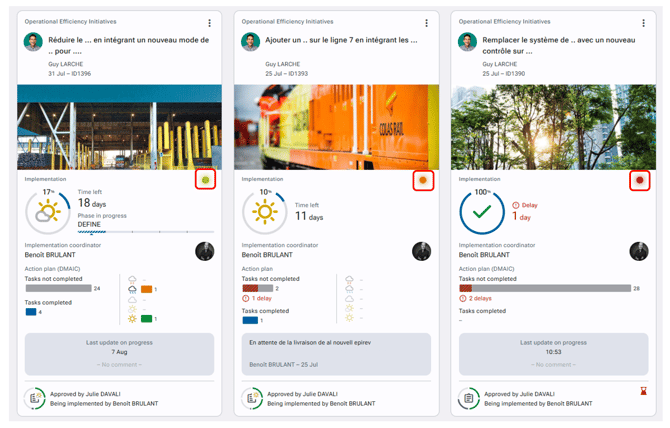Open last update box dated 7 Aug

[x=119, y=354]
